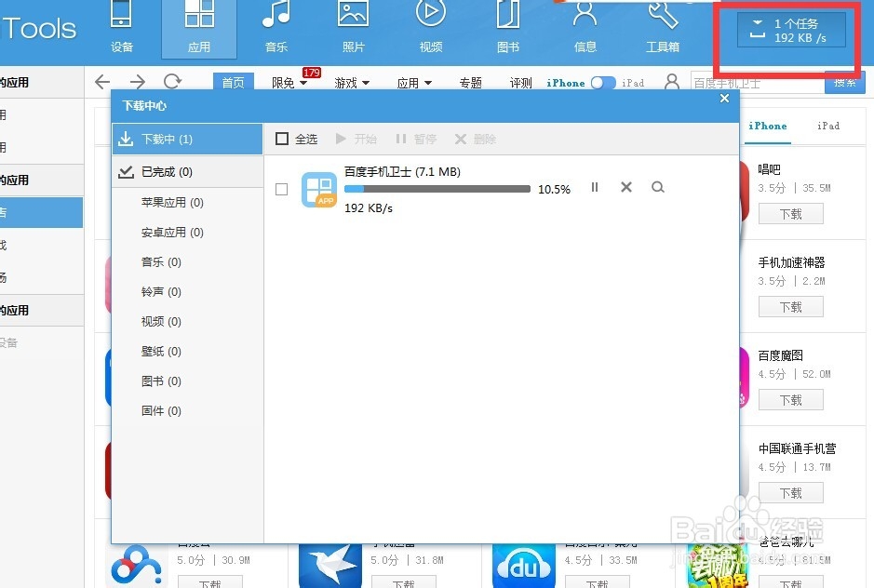
Task: Download 百度魔图 with its 下载 button
Action: click(x=790, y=400)
